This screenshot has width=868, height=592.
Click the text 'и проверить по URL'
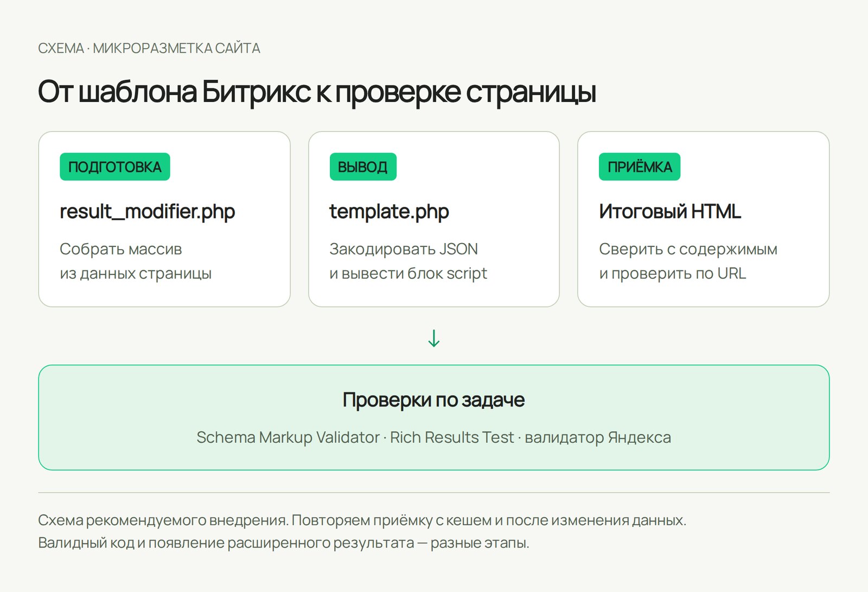coord(673,273)
